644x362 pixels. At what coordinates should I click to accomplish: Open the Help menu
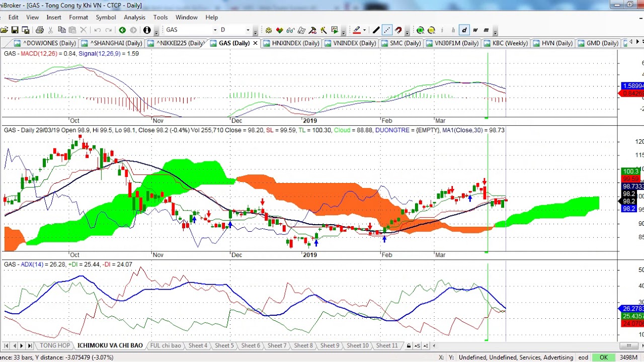(212, 17)
